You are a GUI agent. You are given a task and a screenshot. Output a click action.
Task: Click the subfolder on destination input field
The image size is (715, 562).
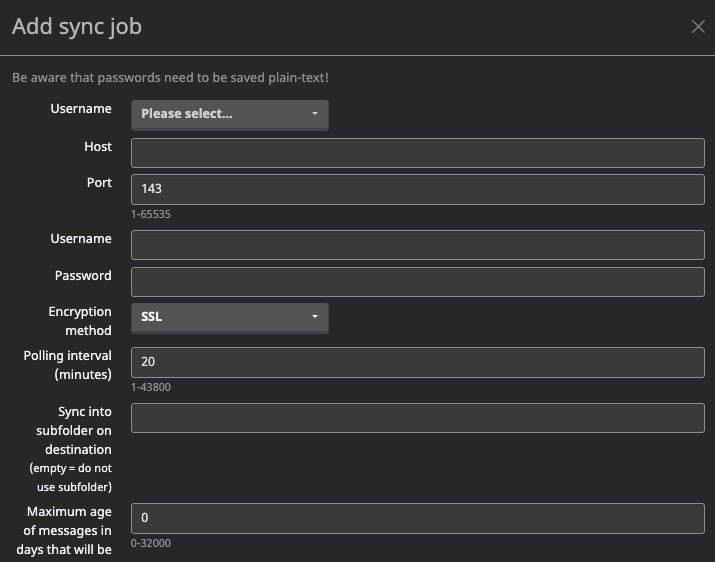point(418,418)
